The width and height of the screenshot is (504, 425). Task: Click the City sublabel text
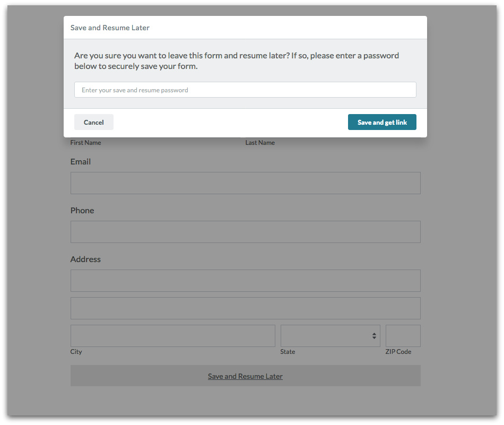click(76, 352)
